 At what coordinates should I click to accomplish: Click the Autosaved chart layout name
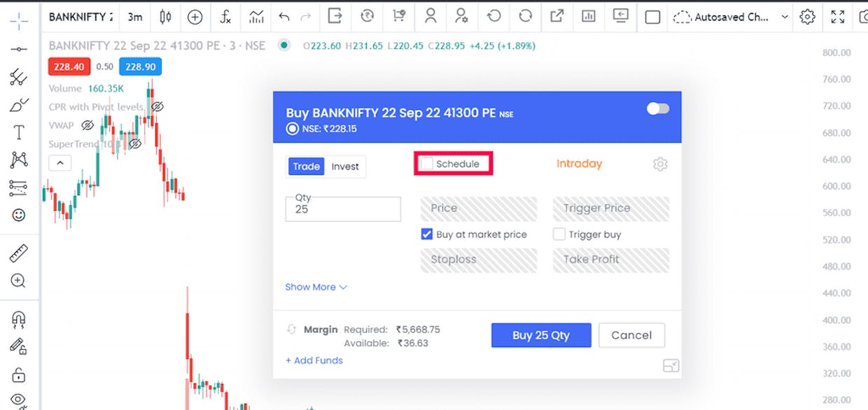tap(731, 17)
